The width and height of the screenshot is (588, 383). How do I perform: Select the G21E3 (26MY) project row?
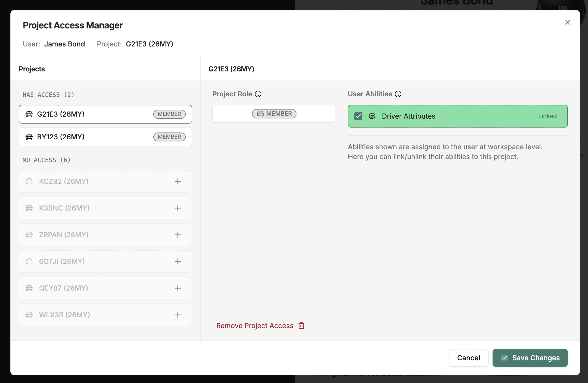pyautogui.click(x=105, y=114)
